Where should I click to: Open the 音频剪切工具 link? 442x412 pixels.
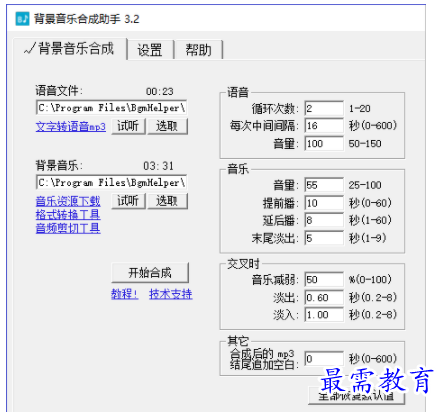(68, 228)
